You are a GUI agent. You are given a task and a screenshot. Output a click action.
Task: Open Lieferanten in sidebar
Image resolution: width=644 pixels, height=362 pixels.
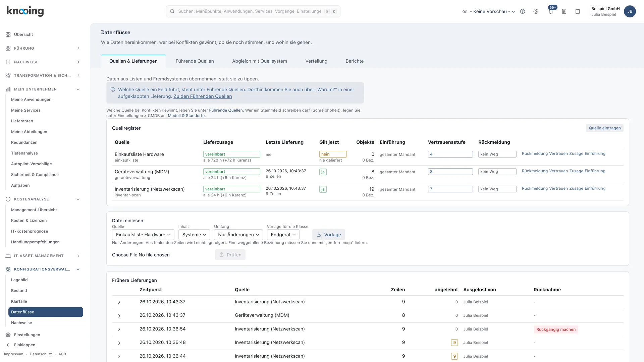(x=22, y=121)
